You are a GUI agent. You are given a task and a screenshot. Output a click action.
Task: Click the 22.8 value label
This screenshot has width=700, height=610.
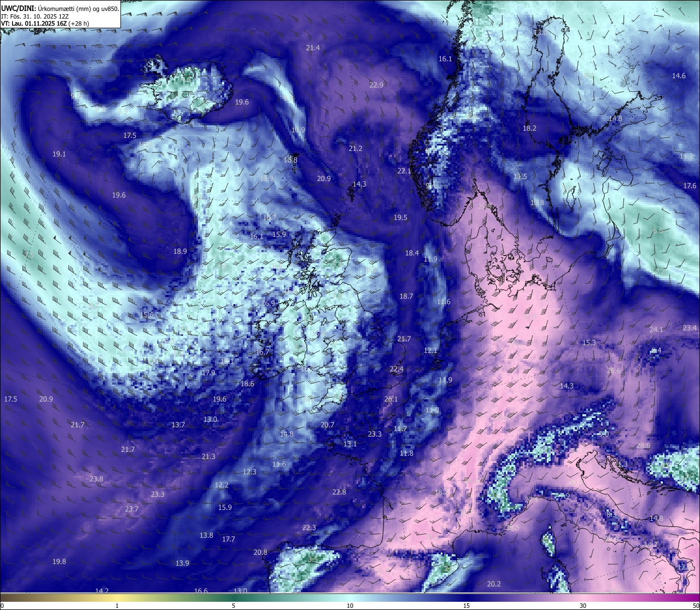tap(339, 492)
